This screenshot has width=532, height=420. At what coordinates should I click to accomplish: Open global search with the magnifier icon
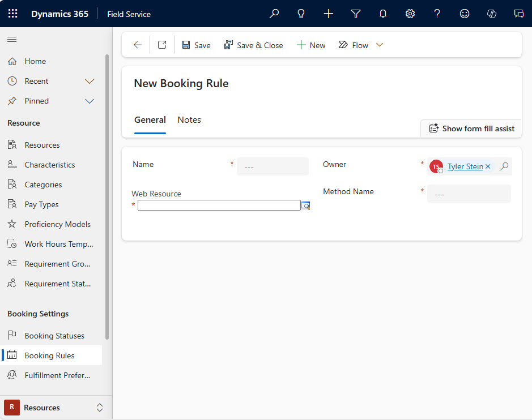click(x=274, y=13)
